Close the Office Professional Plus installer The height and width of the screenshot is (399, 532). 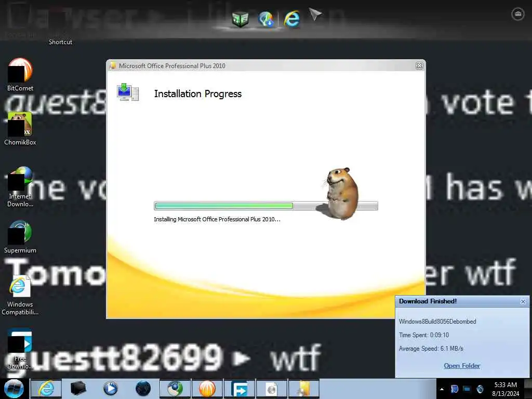click(x=419, y=66)
